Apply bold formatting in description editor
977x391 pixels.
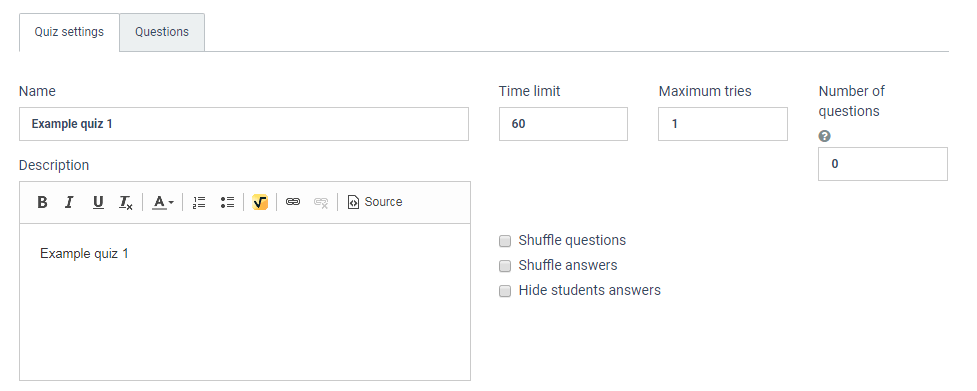[42, 202]
